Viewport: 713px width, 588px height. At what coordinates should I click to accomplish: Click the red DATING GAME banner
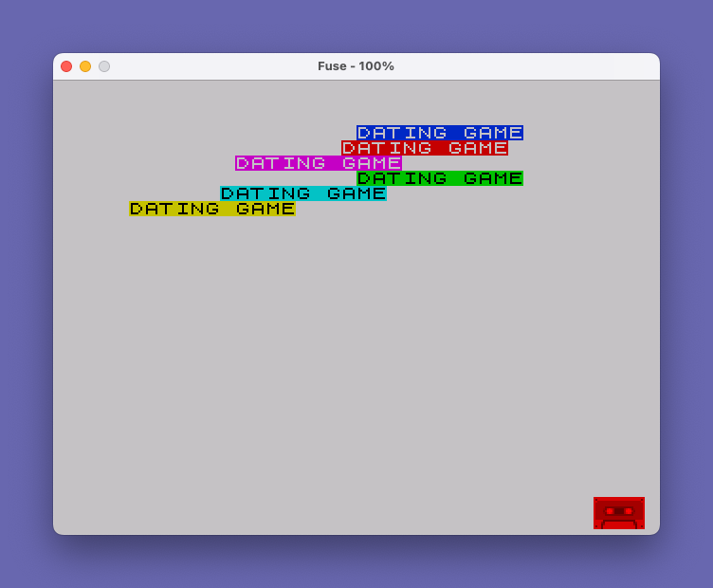[x=425, y=148]
